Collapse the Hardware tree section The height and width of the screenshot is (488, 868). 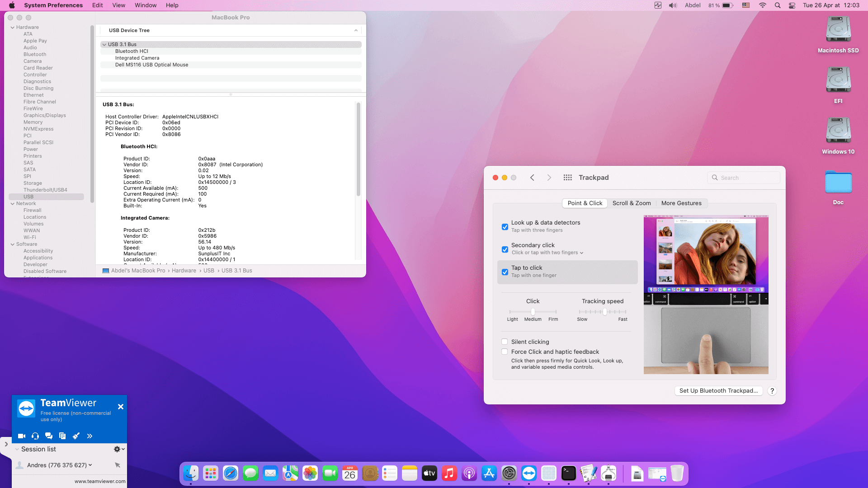click(x=13, y=28)
